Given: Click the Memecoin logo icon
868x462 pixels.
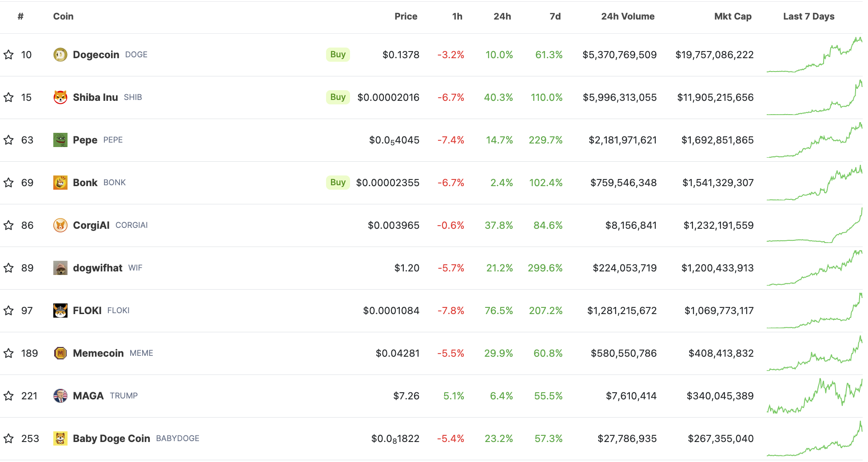Looking at the screenshot, I should tap(60, 353).
